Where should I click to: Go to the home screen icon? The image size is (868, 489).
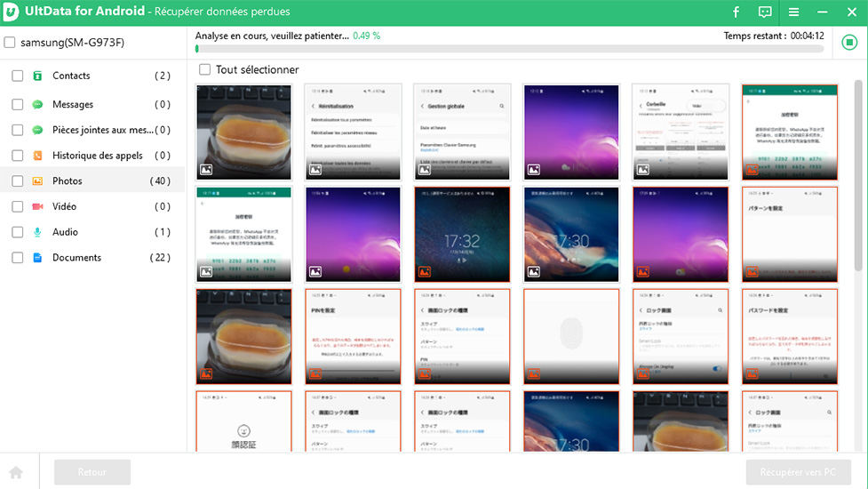coord(15,472)
